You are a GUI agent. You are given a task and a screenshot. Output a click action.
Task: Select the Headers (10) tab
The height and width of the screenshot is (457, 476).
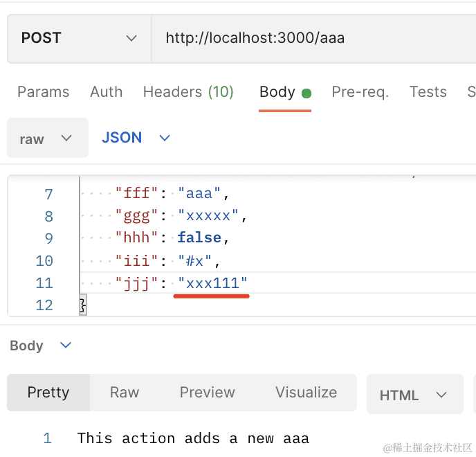point(188,92)
